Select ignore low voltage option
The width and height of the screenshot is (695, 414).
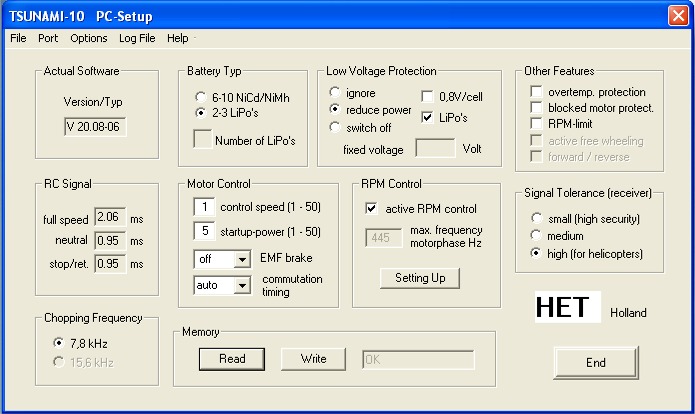click(335, 93)
